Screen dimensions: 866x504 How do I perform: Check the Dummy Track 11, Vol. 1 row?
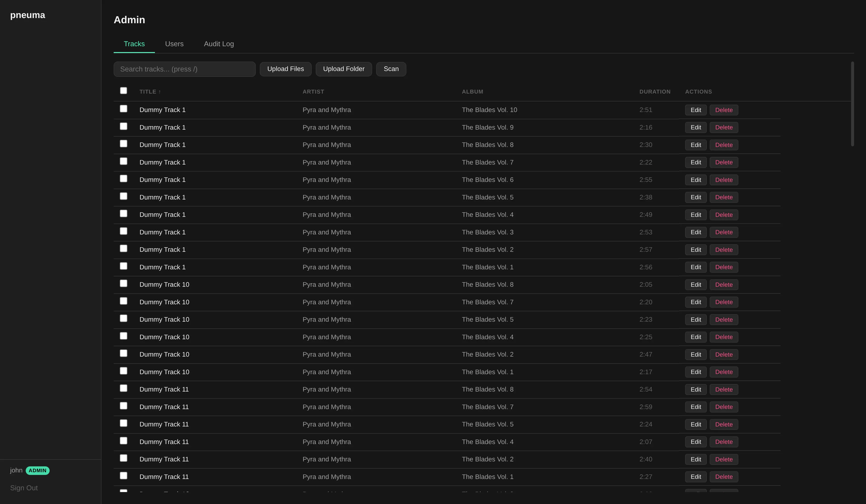pos(123,476)
